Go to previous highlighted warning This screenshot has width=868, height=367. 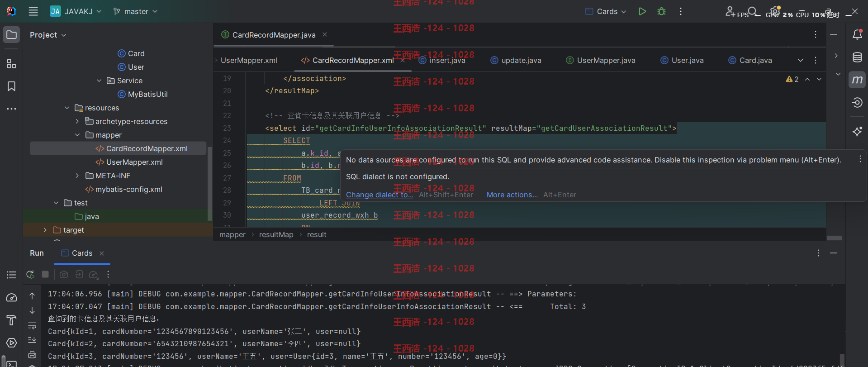pos(807,79)
